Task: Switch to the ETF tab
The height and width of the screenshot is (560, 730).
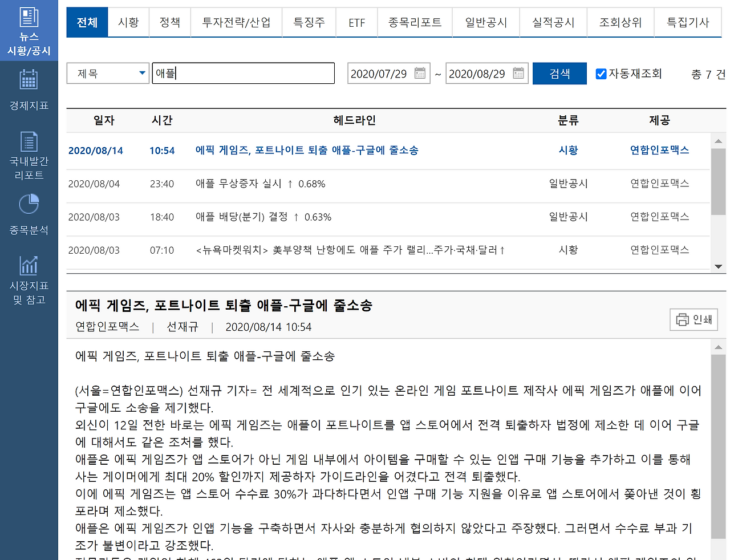Action: (x=357, y=22)
